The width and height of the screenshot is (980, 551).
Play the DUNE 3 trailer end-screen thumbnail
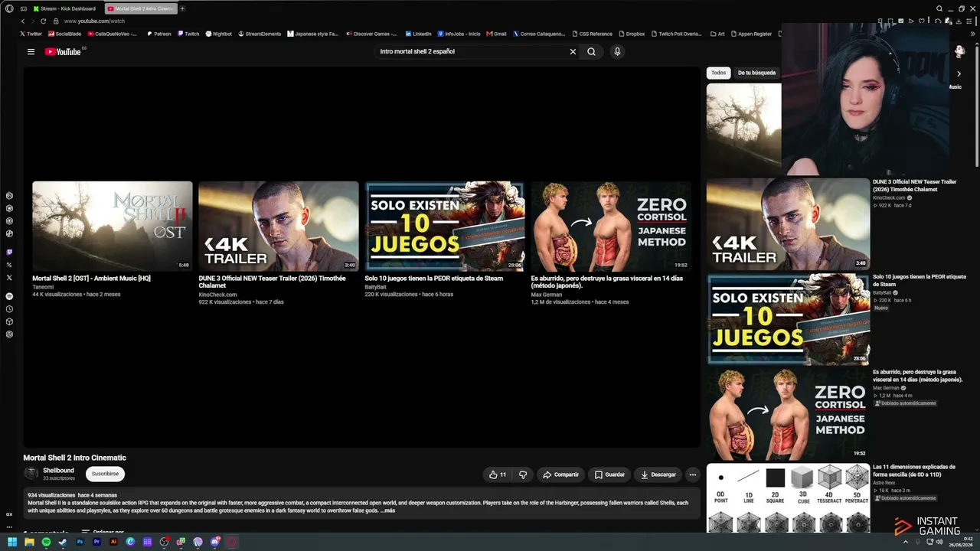(x=279, y=226)
